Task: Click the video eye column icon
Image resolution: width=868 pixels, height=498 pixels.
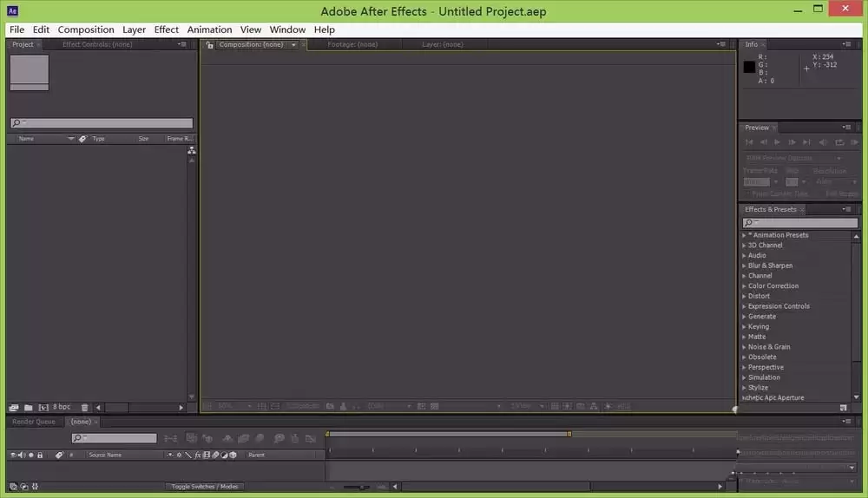Action: tap(13, 455)
